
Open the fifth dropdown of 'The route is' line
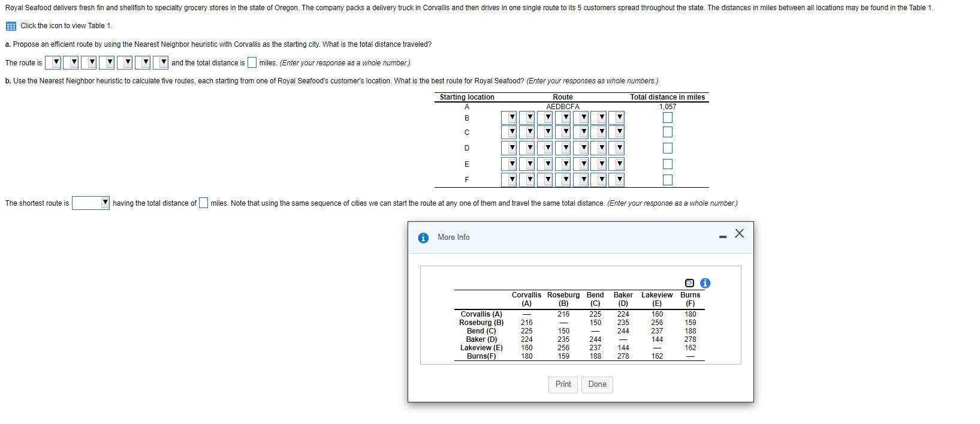click(x=125, y=62)
